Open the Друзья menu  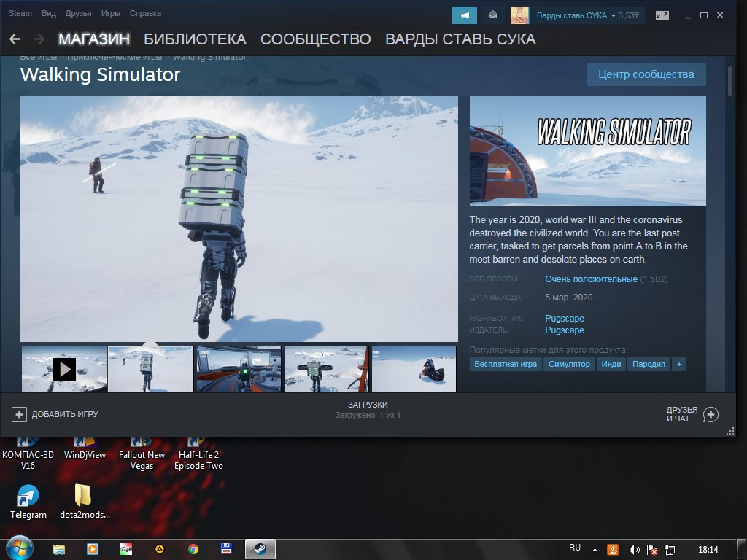click(78, 13)
